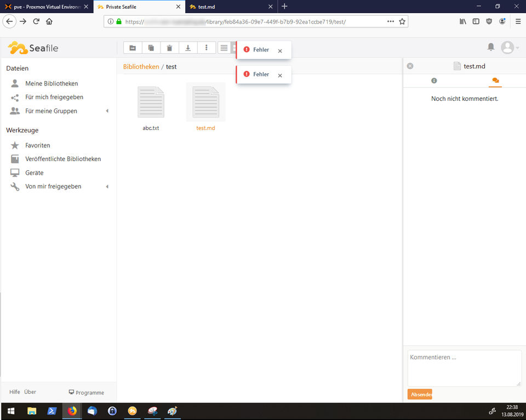Click the Programme link
This screenshot has width=526, height=420.
click(86, 393)
